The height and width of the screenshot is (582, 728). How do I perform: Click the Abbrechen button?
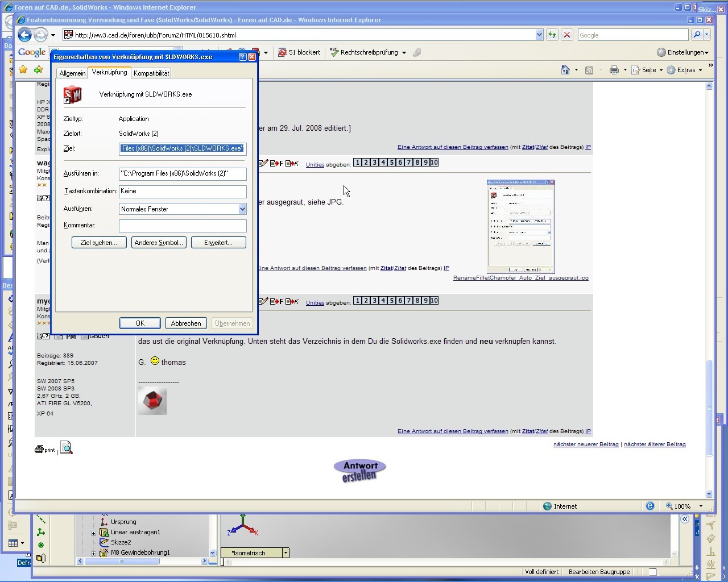(186, 323)
